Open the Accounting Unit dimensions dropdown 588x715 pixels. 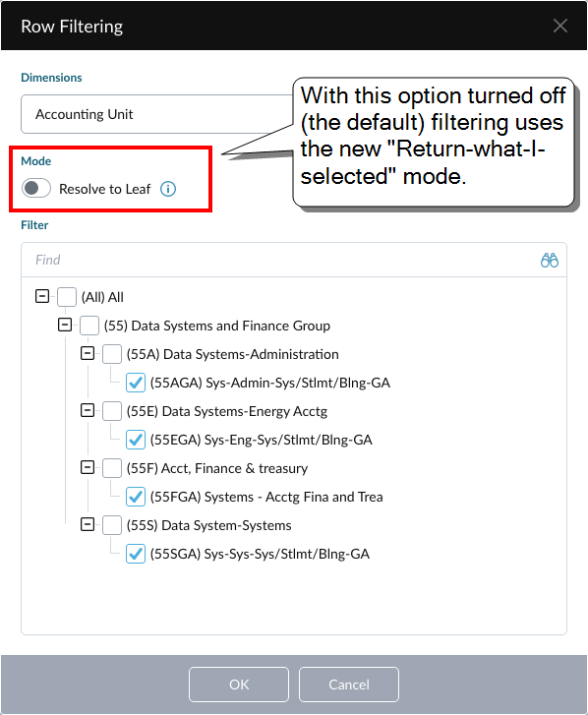tap(157, 114)
